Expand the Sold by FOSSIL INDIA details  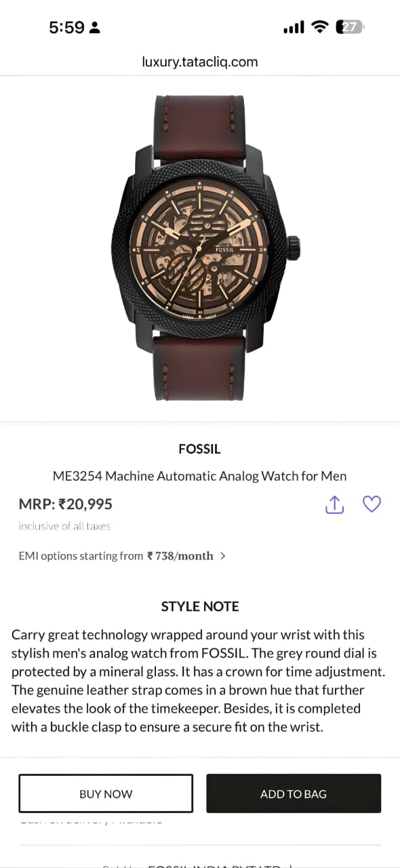[x=200, y=863]
